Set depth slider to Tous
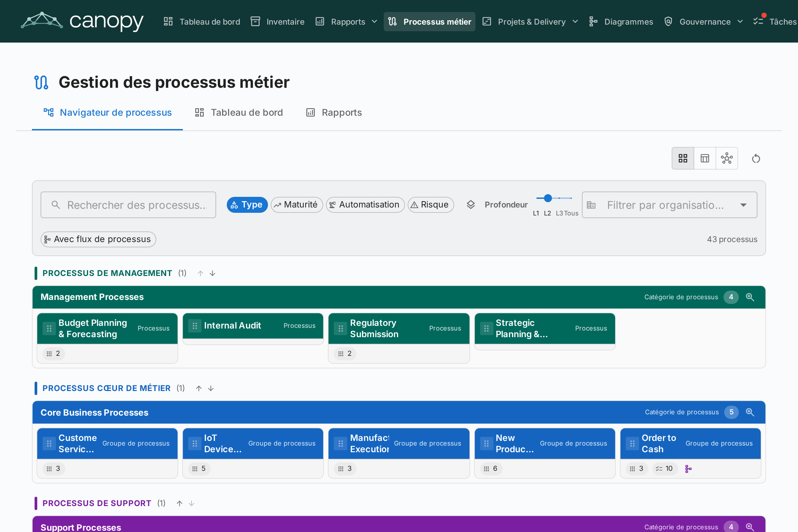Screen dimensions: 798x532 571,213
